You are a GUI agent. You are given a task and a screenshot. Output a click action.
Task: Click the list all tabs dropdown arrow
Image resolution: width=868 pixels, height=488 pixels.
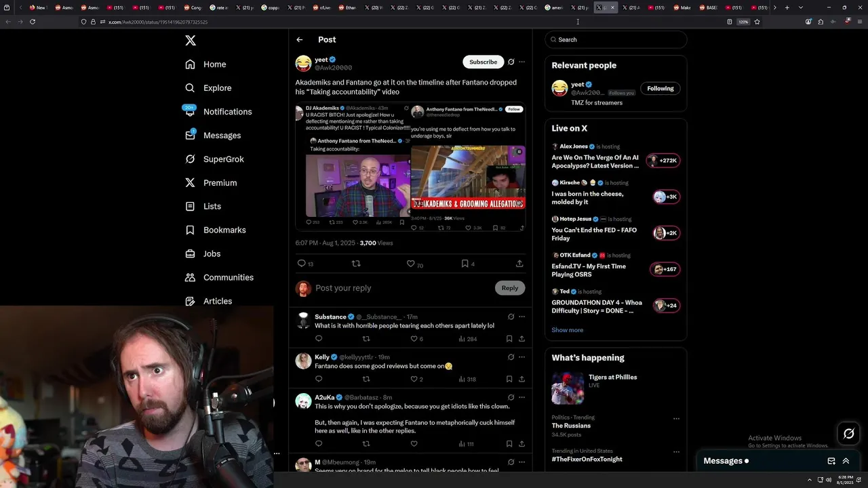click(801, 7)
